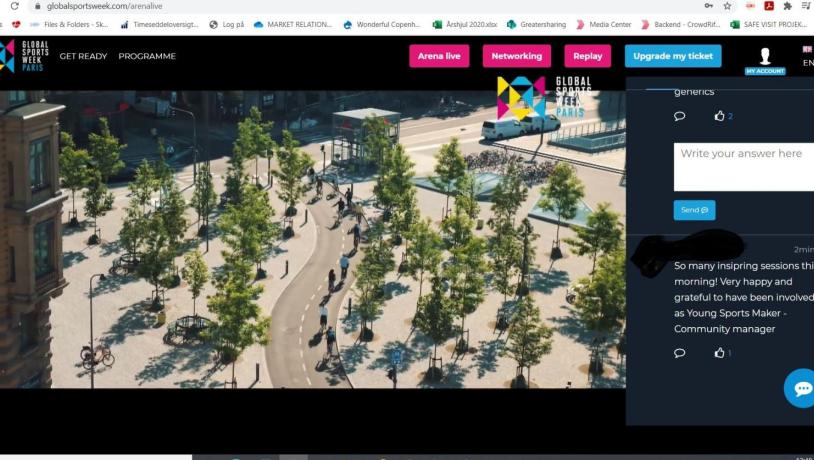Go to Arena live
This screenshot has width=814, height=460.
439,56
